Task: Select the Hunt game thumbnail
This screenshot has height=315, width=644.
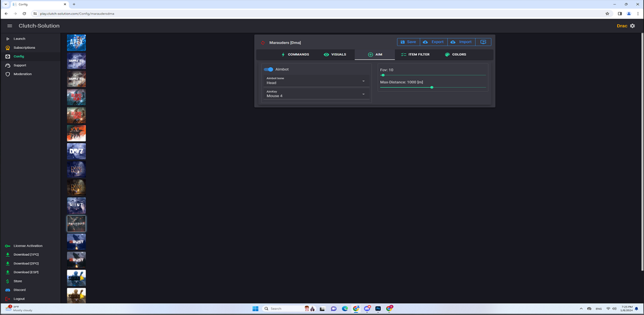Action: (x=76, y=205)
